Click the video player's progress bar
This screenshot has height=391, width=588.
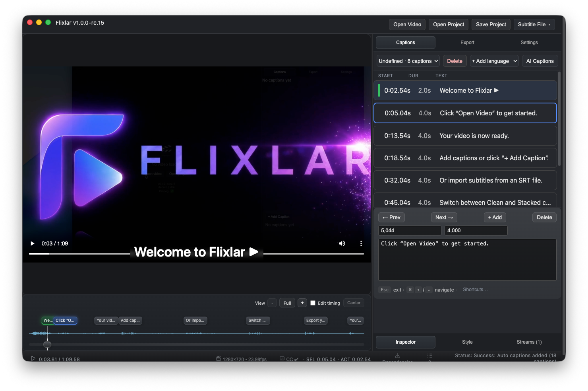[196, 253]
